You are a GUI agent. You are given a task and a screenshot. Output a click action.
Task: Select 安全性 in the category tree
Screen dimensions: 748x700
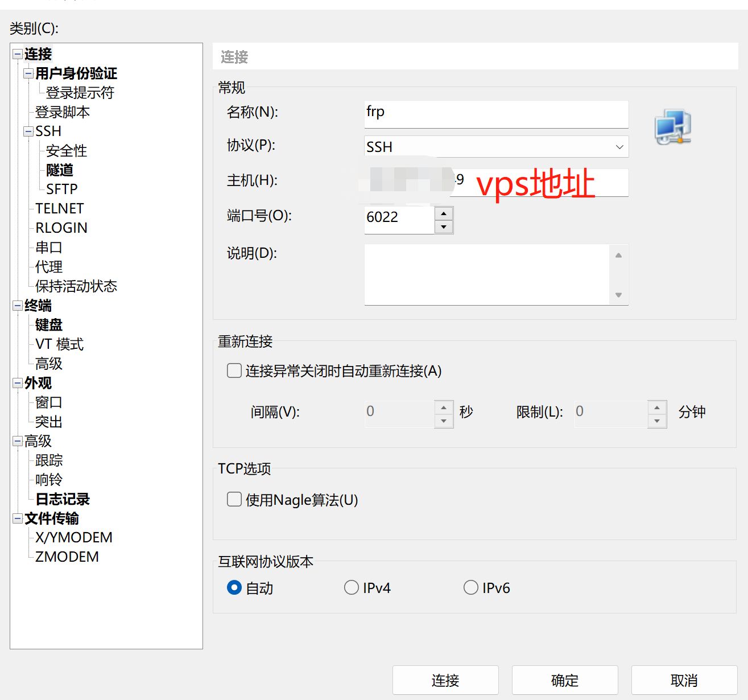click(67, 151)
